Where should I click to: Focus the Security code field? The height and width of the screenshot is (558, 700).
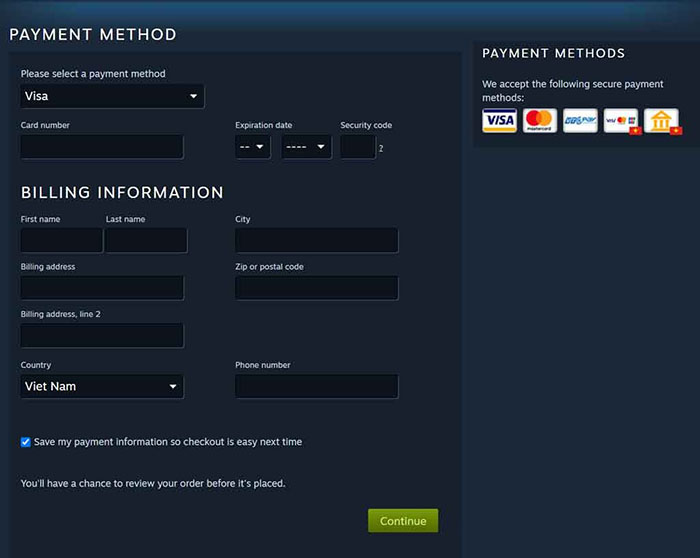pyautogui.click(x=357, y=147)
